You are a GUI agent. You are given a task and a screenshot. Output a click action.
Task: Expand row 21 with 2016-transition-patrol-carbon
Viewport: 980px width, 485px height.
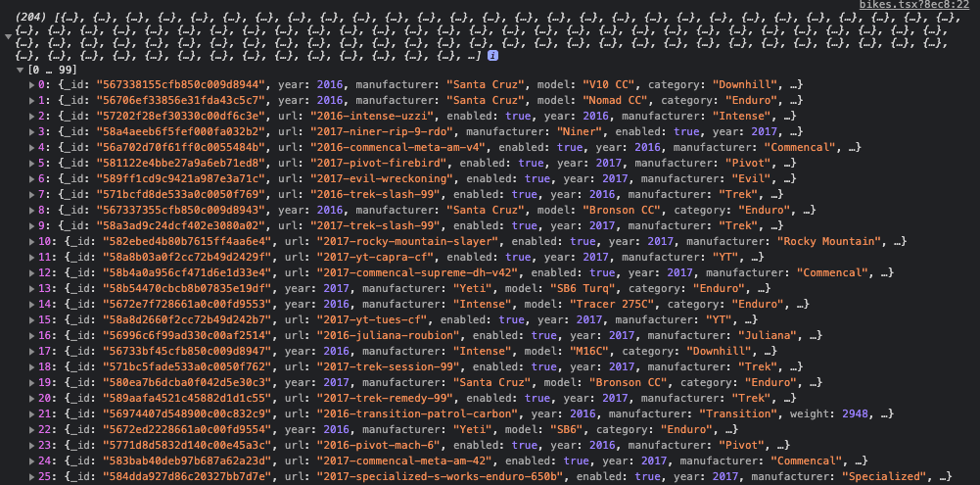(32, 413)
